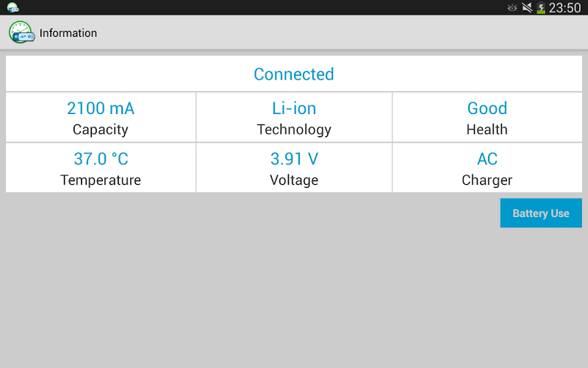This screenshot has width=588, height=368.
Task: Tap the small app notification icon in status bar
Action: (12, 7)
